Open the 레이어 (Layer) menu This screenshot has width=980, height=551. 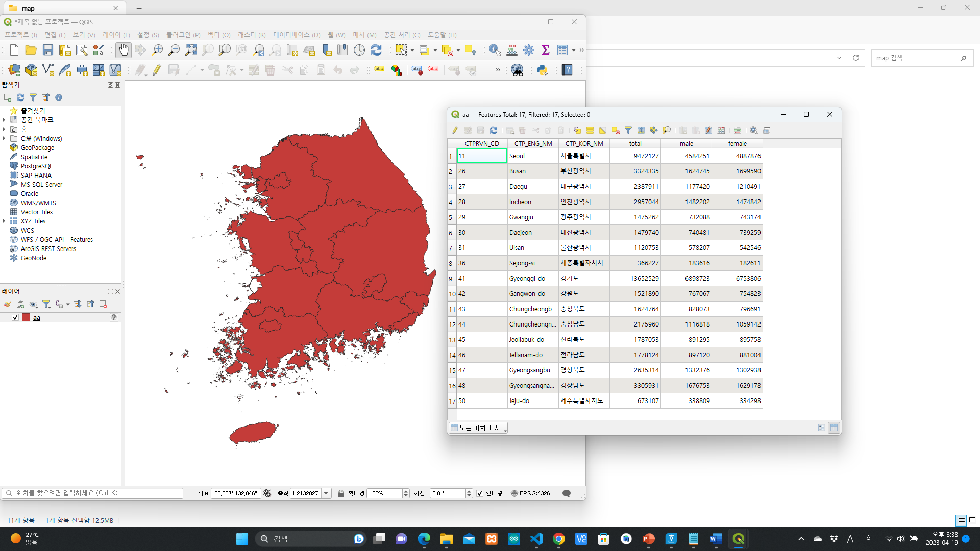tap(116, 35)
